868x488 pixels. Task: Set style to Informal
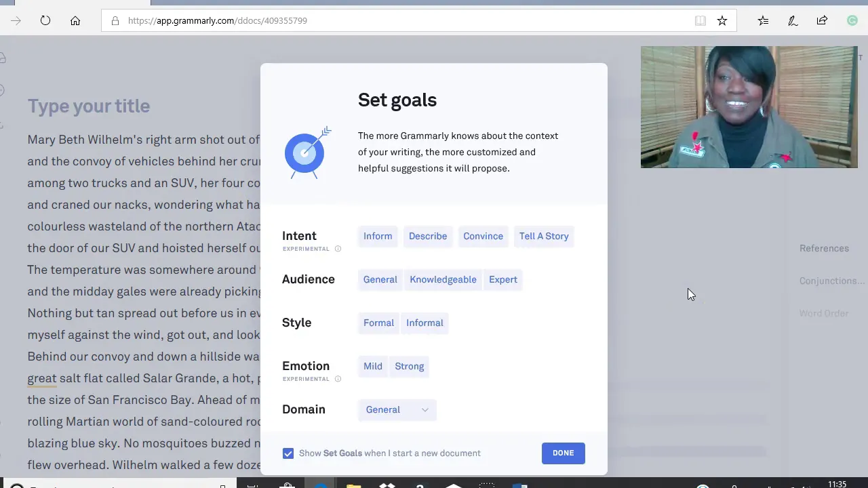pos(425,323)
